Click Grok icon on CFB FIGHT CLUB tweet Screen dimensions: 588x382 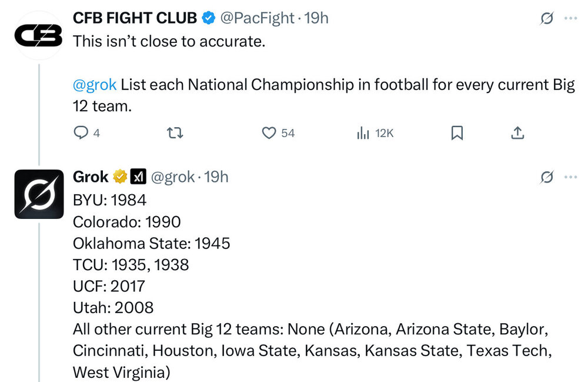(x=547, y=19)
